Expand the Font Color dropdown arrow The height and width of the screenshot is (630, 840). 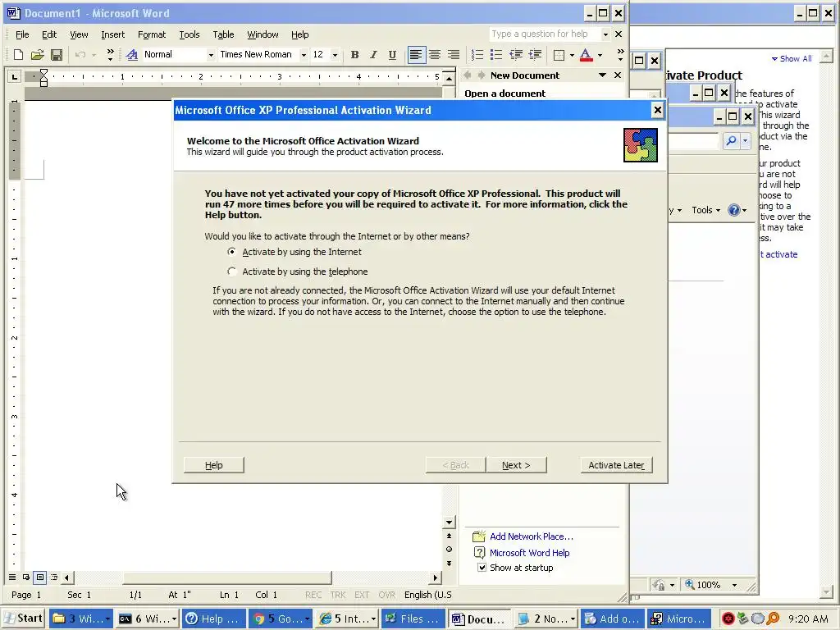(600, 55)
